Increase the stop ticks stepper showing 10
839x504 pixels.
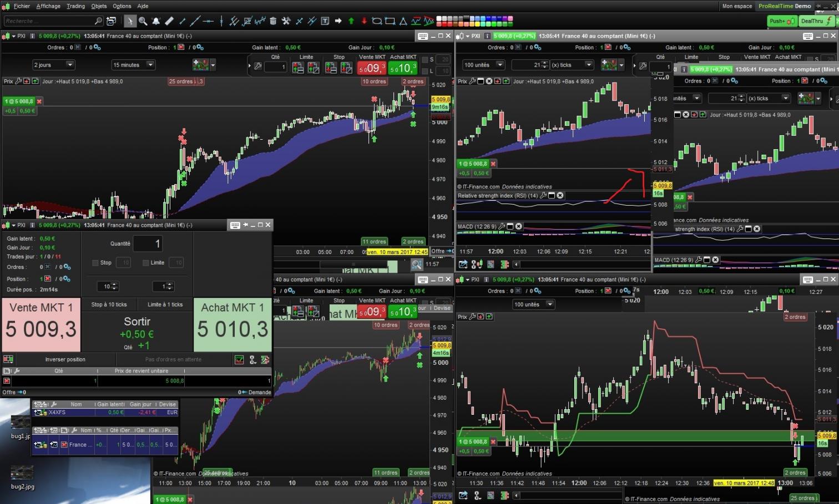115,284
